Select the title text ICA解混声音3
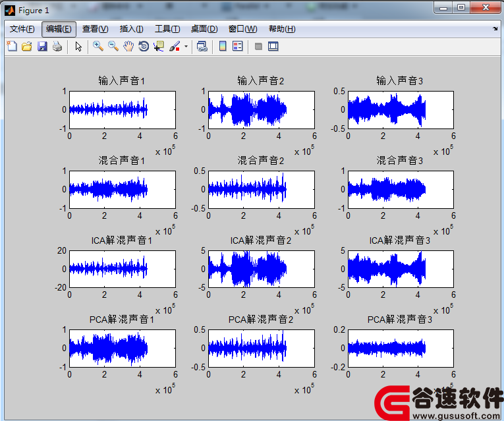This screenshot has width=504, height=421. pyautogui.click(x=400, y=240)
